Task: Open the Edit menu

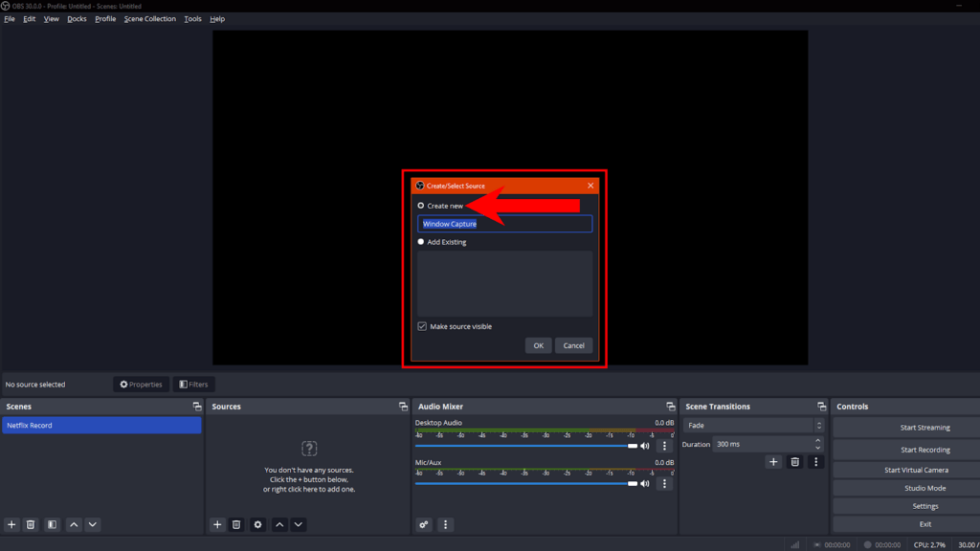Action: coord(30,19)
